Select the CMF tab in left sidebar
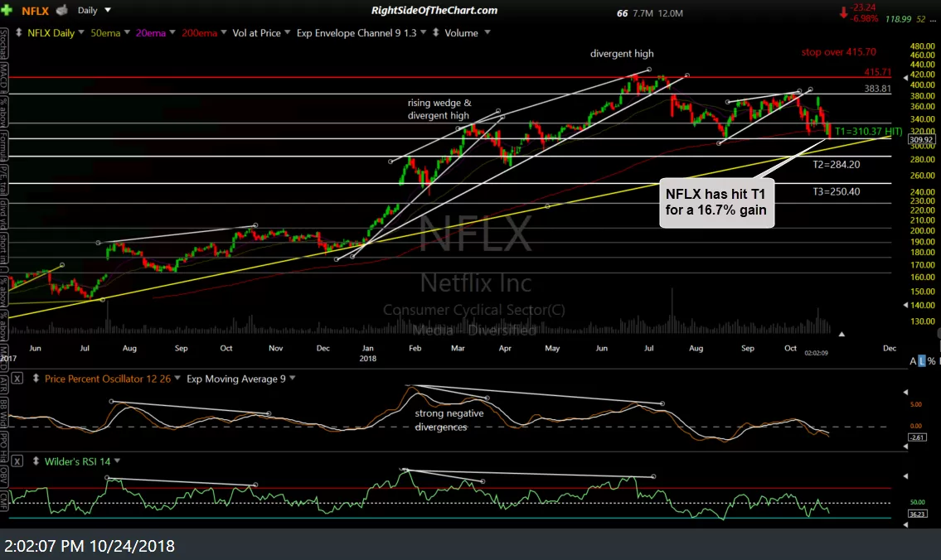 [3, 500]
